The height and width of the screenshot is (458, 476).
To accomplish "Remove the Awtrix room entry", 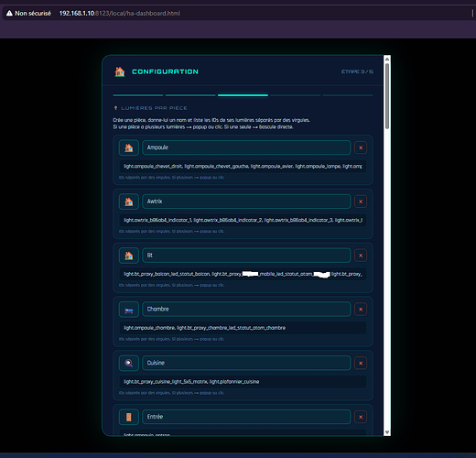I will click(x=361, y=202).
